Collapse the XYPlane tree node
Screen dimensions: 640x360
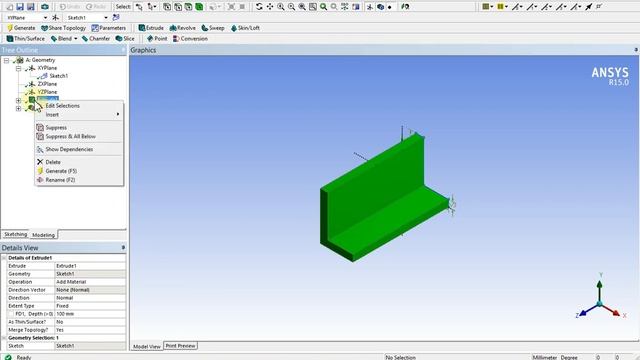point(18,68)
